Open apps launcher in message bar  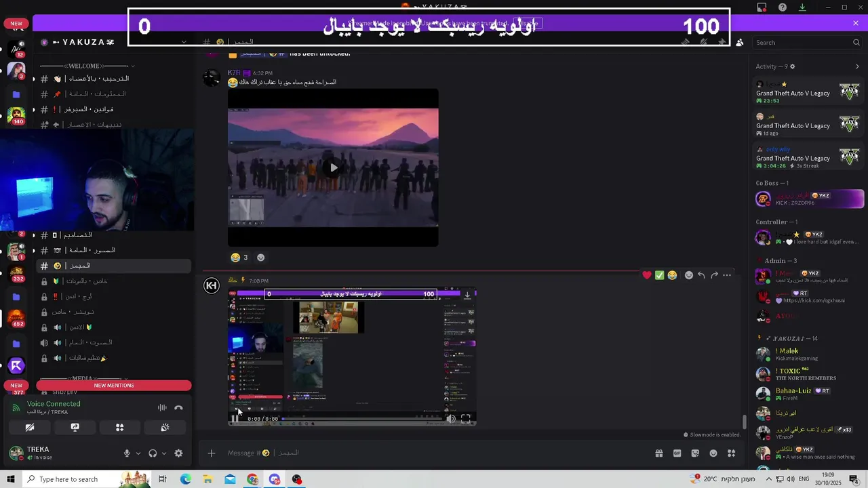[732, 453]
